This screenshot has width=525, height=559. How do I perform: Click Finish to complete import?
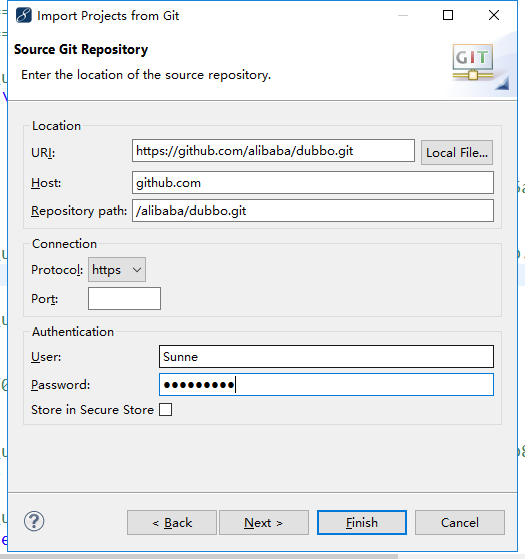(x=362, y=523)
